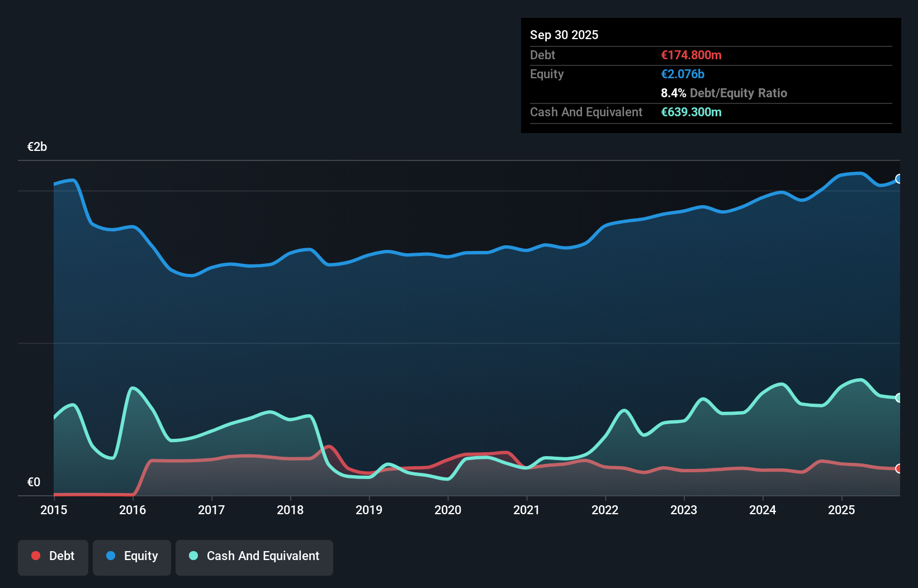The width and height of the screenshot is (918, 588).
Task: Toggle the blue Equity series in the legend
Action: tap(132, 556)
